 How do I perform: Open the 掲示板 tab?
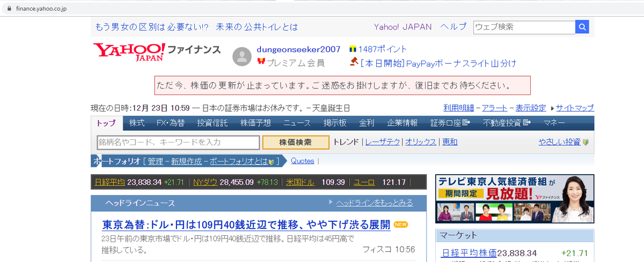click(335, 123)
